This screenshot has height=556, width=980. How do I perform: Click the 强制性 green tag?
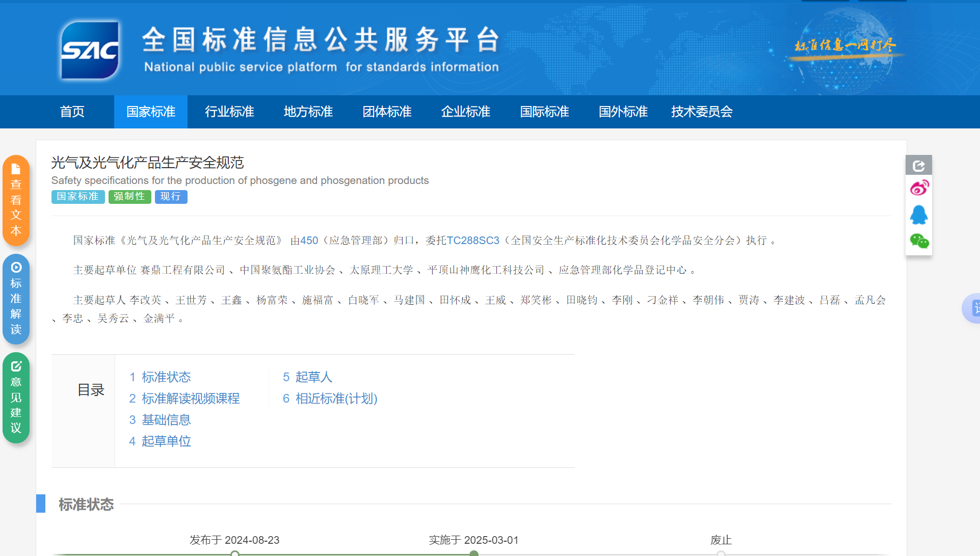click(129, 197)
